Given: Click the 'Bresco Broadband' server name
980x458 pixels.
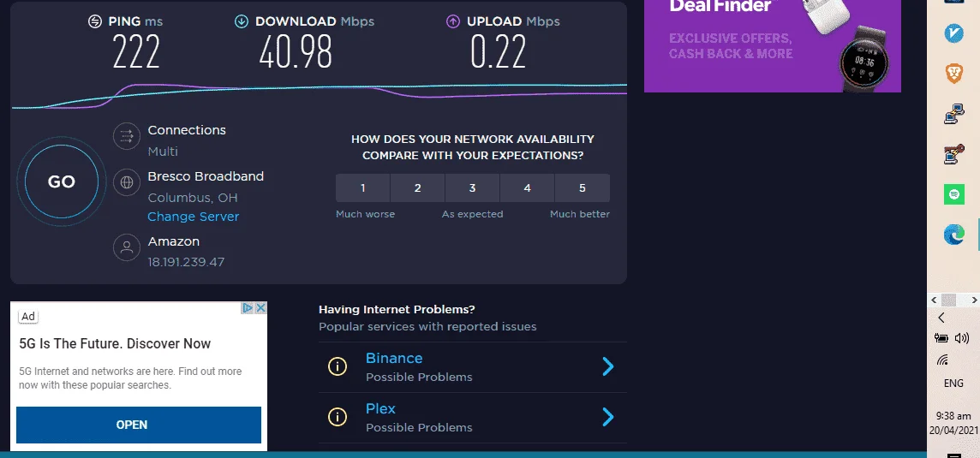Looking at the screenshot, I should point(206,177).
